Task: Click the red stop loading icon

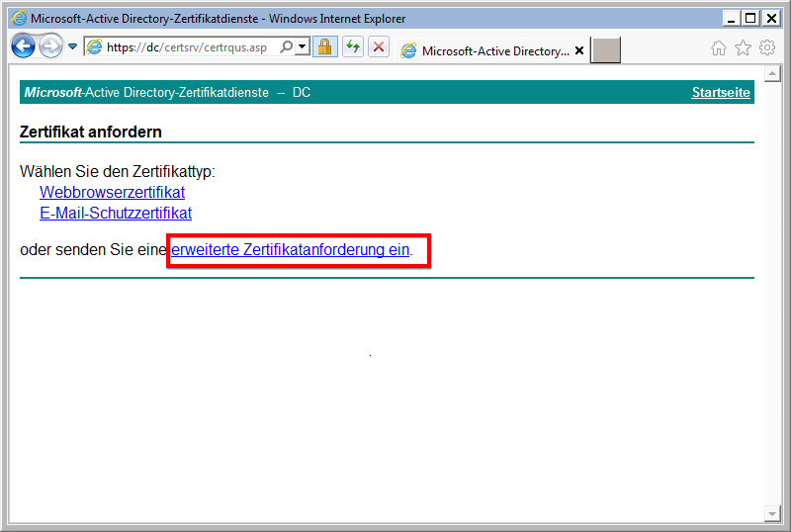Action: 378,46
